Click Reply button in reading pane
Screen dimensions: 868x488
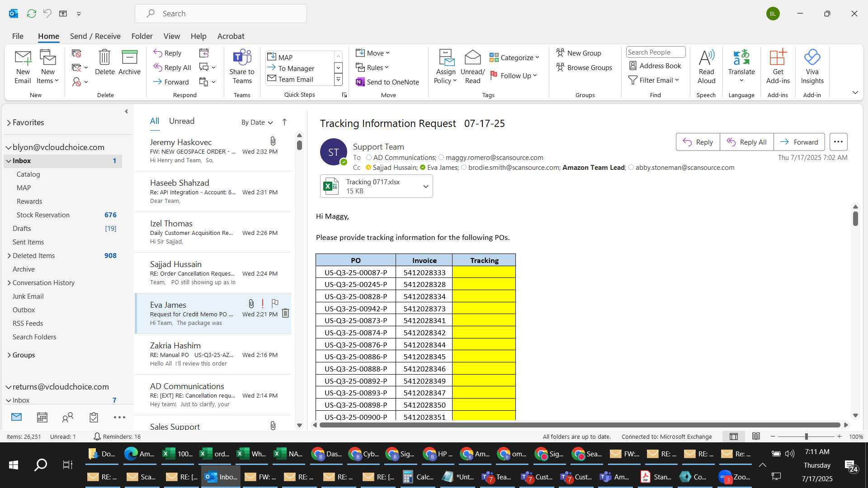[x=698, y=142]
